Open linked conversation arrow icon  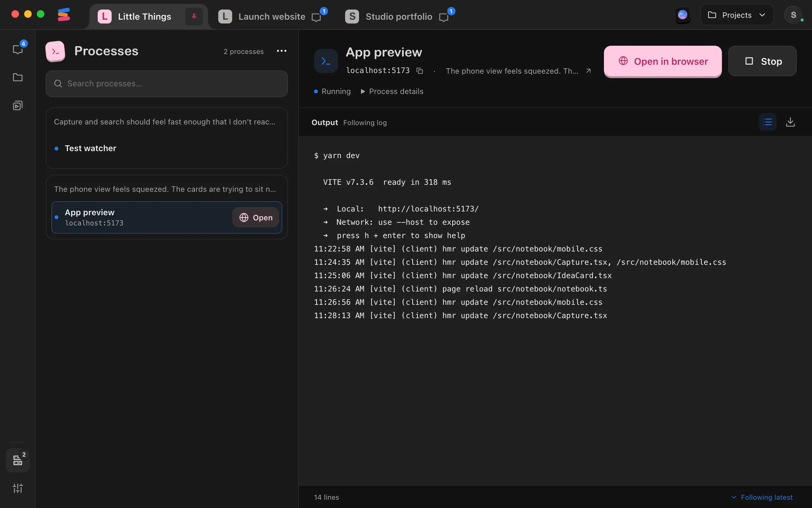tap(588, 71)
